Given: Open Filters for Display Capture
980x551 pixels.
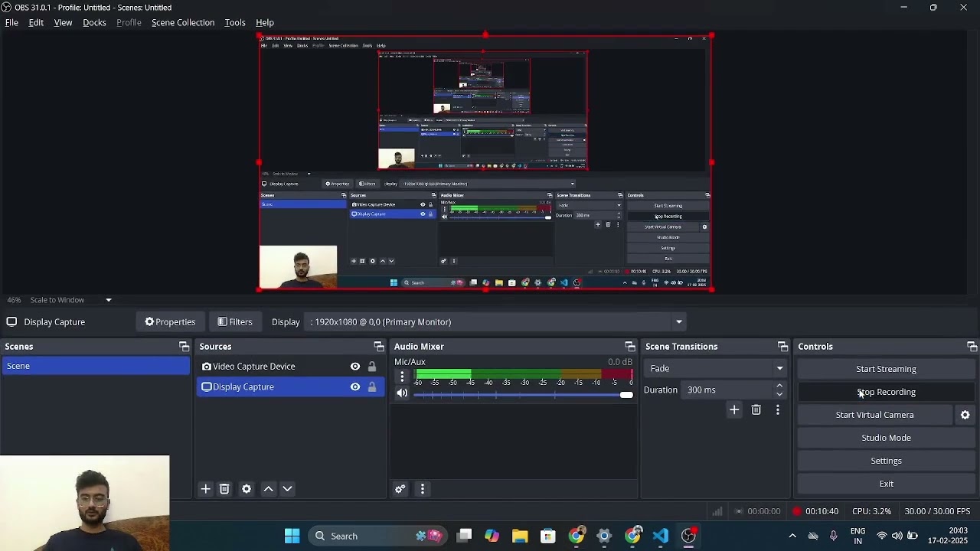Looking at the screenshot, I should coord(235,322).
